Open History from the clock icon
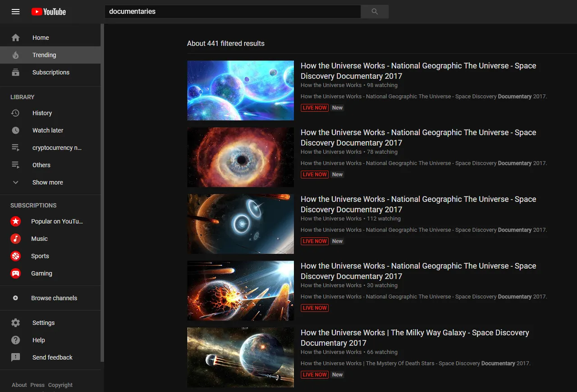Viewport: 577px width, 392px height. (x=15, y=113)
